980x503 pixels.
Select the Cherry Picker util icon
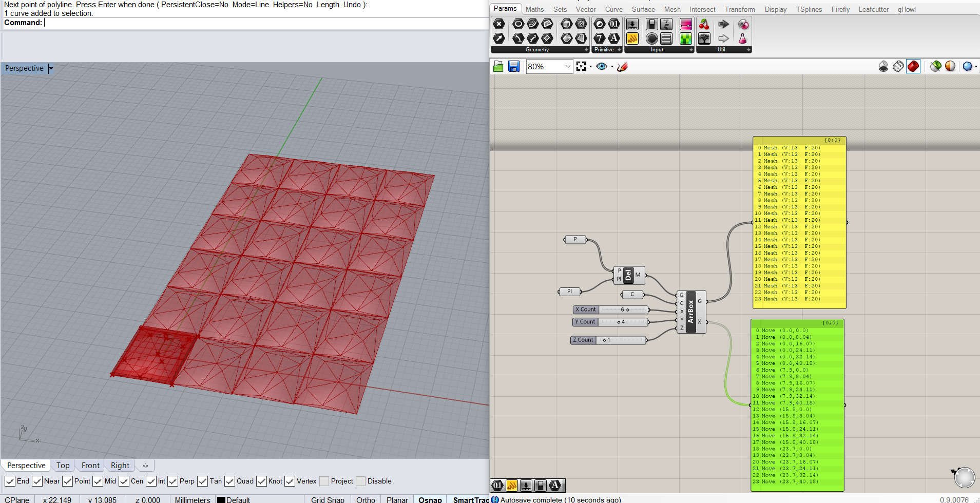pyautogui.click(x=704, y=24)
